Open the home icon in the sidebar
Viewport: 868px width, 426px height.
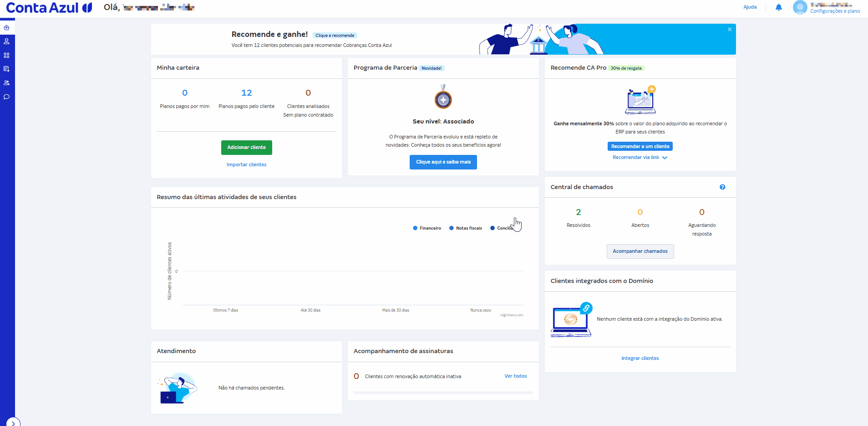coord(6,28)
